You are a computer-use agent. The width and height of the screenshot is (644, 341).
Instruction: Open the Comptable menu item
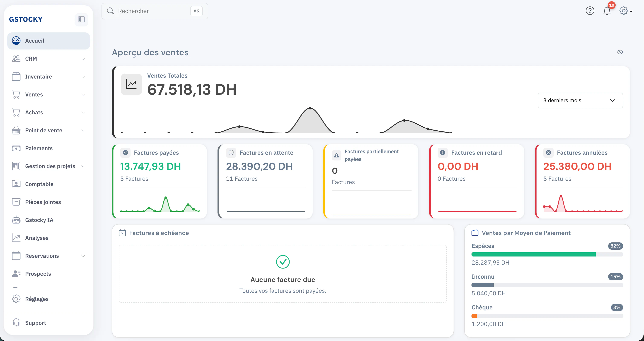click(48, 184)
